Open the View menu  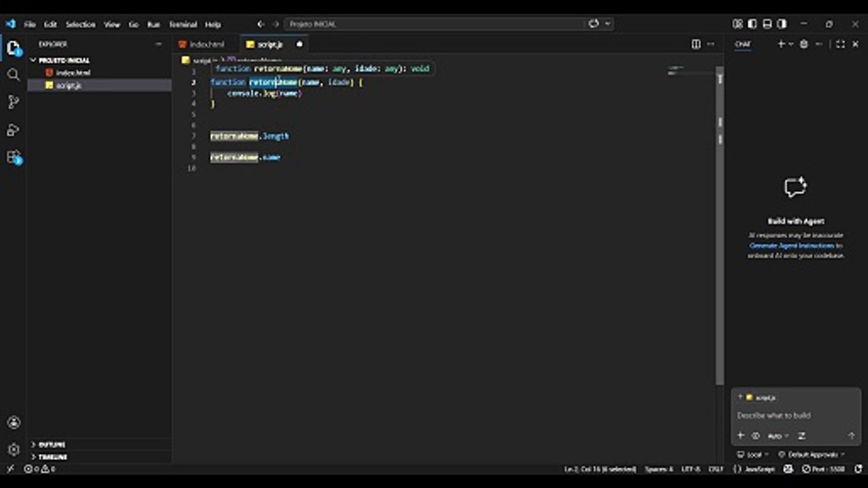tap(112, 24)
